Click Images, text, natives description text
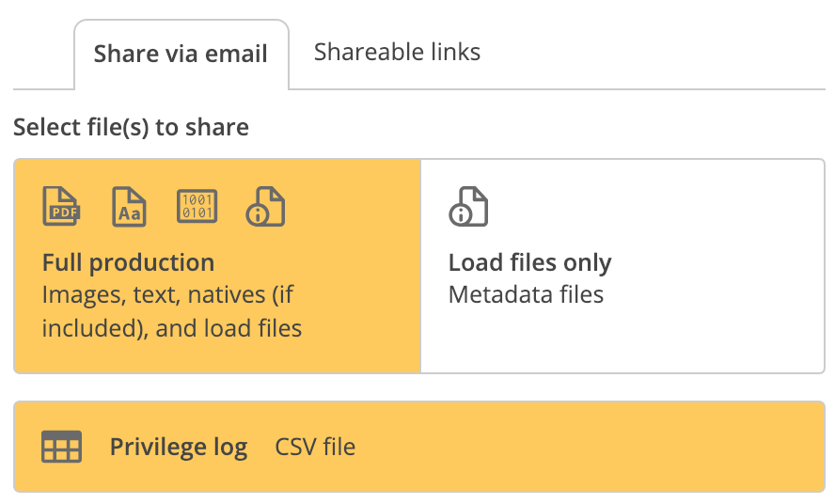The width and height of the screenshot is (835, 504). click(x=167, y=295)
